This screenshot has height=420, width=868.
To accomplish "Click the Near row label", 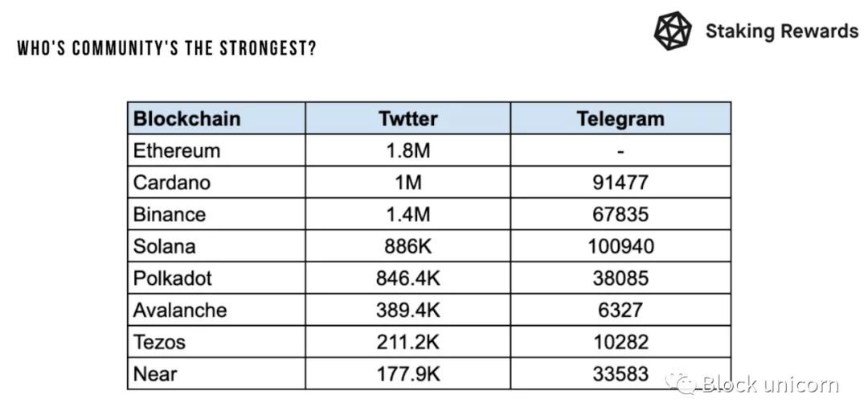I will [x=155, y=373].
